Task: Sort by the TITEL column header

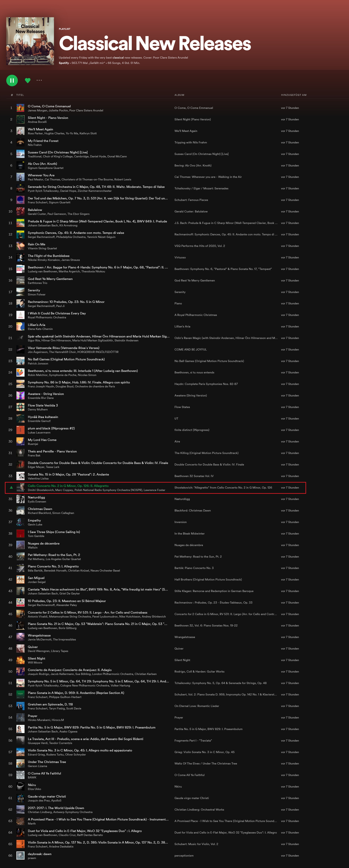Action: [20, 95]
